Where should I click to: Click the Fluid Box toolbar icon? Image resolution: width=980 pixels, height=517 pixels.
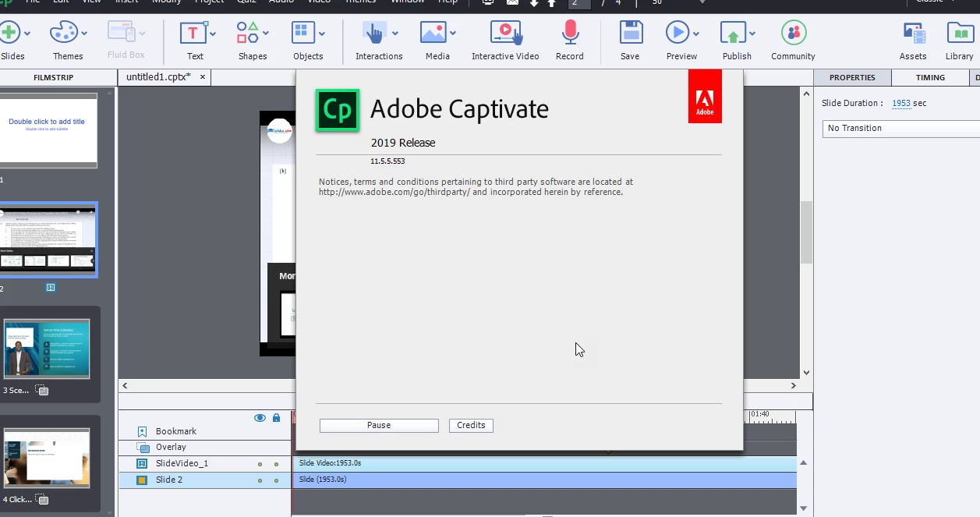(x=122, y=33)
